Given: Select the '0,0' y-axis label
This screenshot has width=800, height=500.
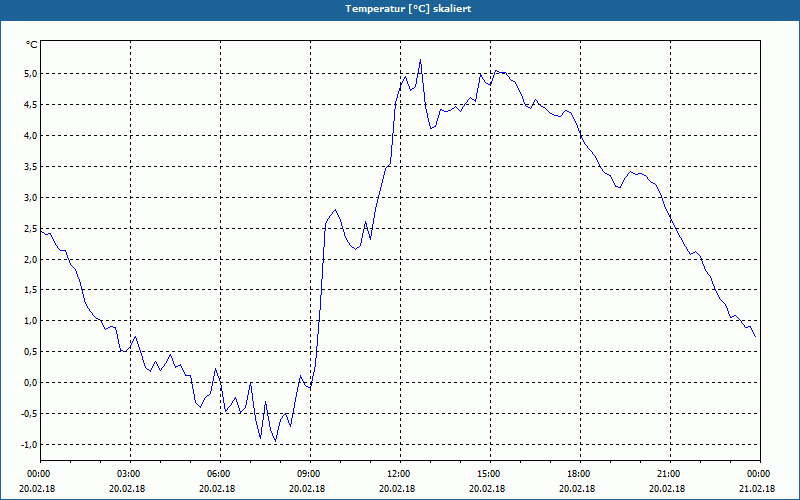Looking at the screenshot, I should point(31,383).
